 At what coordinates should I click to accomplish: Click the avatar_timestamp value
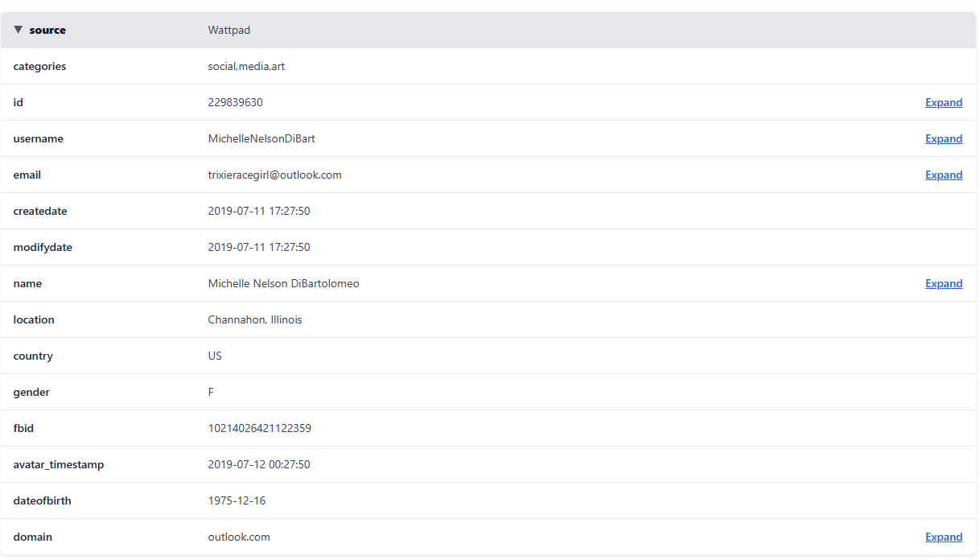[259, 464]
